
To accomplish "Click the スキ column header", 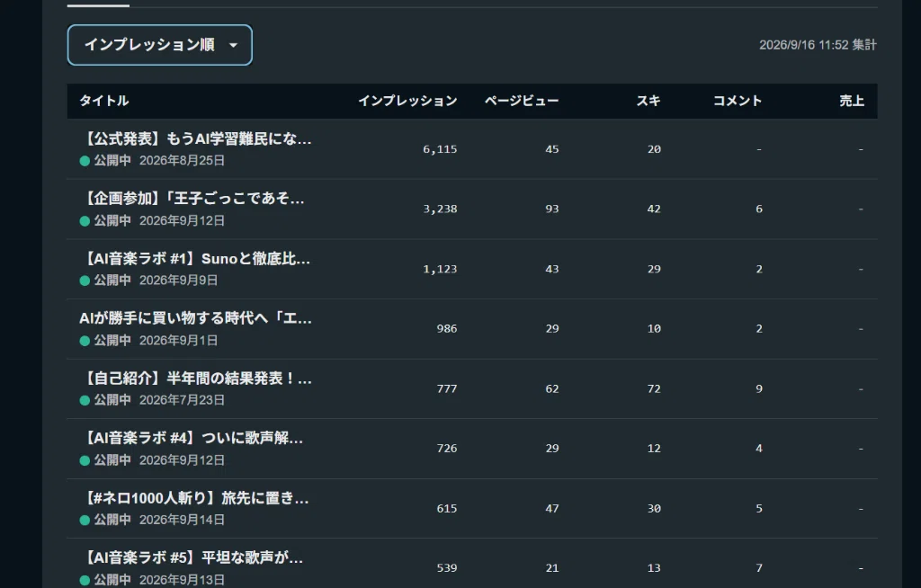I will click(x=648, y=101).
